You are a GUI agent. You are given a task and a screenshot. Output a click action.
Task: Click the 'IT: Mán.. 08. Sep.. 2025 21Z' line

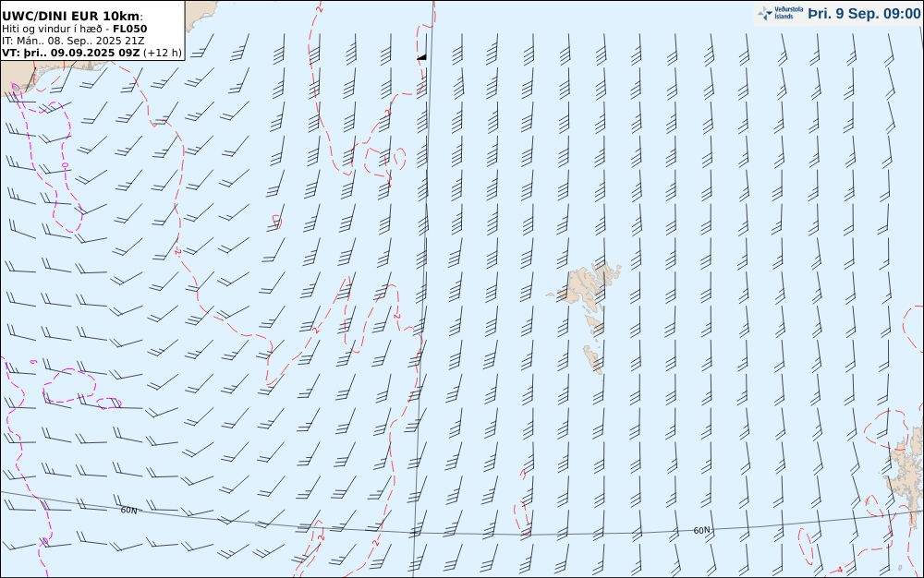coord(73,41)
